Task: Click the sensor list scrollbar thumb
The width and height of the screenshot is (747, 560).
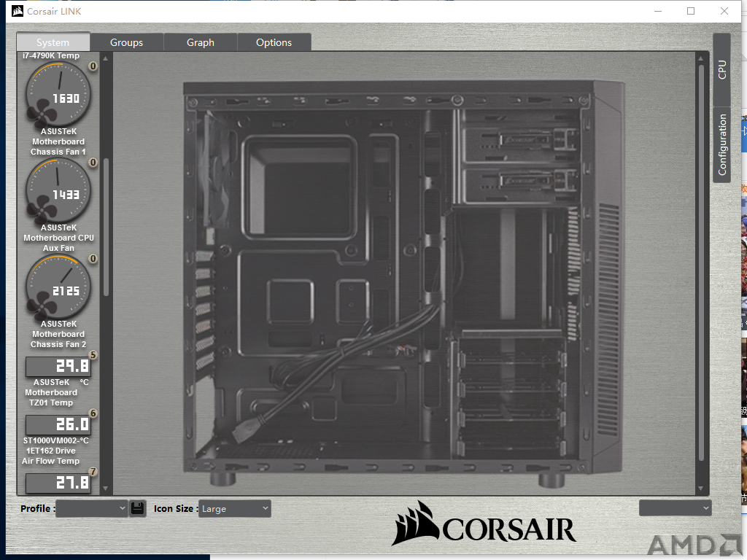Action: pyautogui.click(x=106, y=227)
